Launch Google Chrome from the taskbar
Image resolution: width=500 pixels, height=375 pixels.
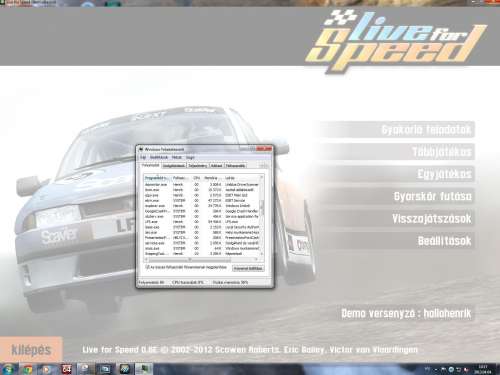(x=27, y=369)
